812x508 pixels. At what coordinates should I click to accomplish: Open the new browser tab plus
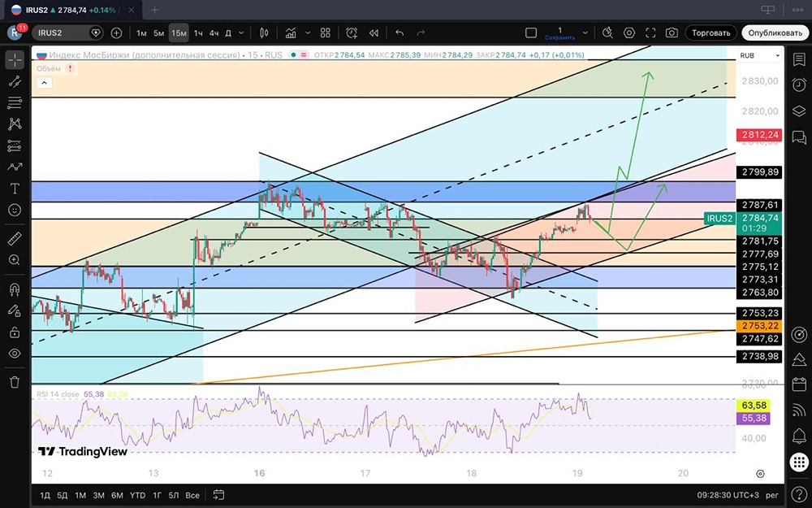(155, 9)
